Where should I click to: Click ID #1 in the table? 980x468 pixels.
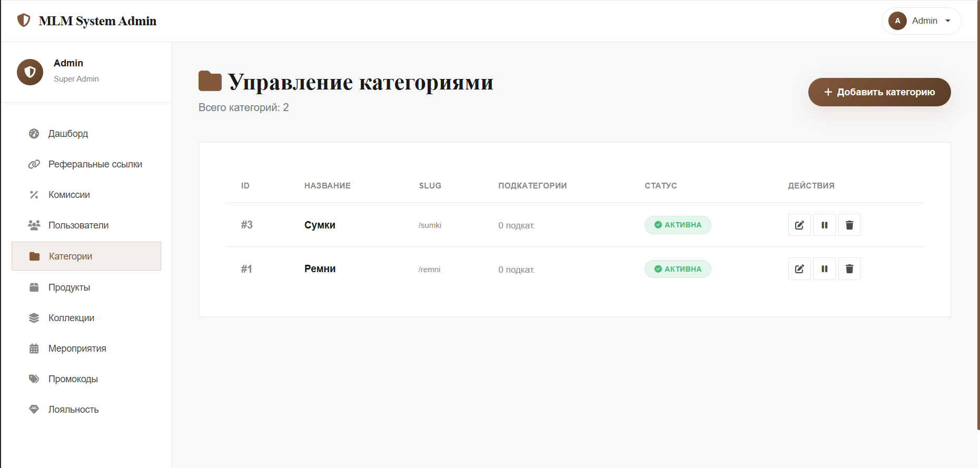246,269
